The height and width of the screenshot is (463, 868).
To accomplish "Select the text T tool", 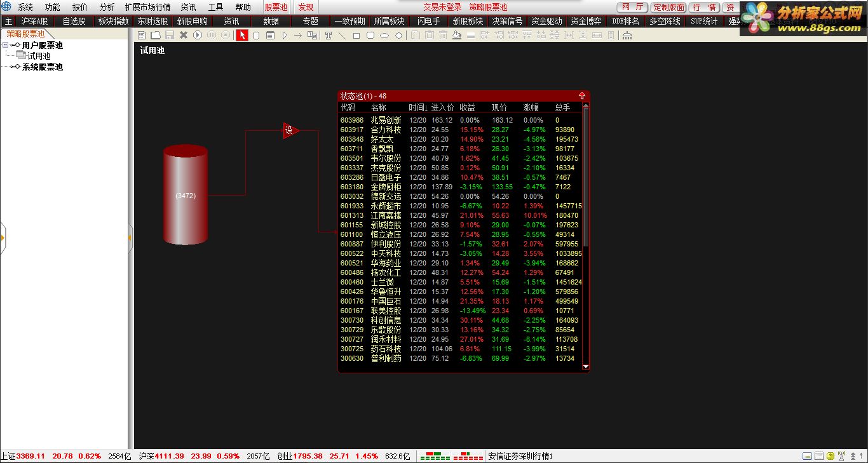I will pyautogui.click(x=329, y=36).
